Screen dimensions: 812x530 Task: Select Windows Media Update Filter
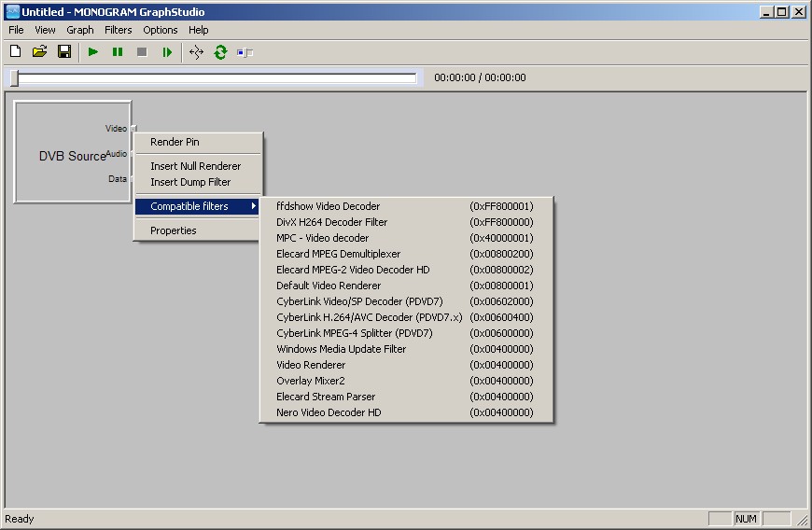coord(407,349)
